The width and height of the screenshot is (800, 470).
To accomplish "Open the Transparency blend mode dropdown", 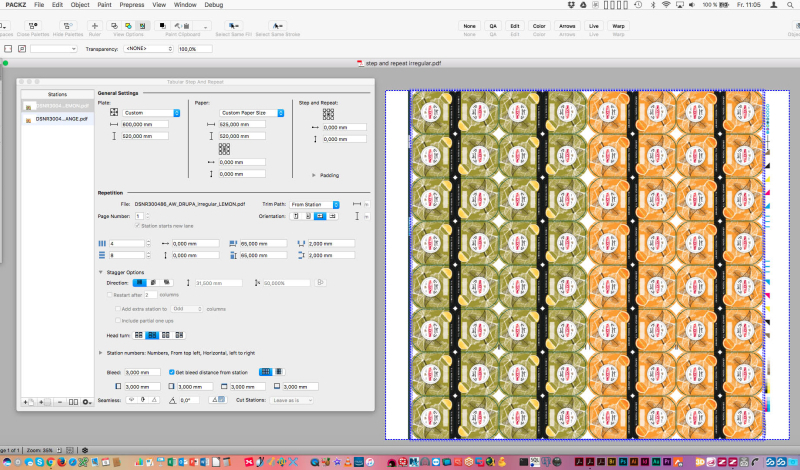I will point(148,48).
